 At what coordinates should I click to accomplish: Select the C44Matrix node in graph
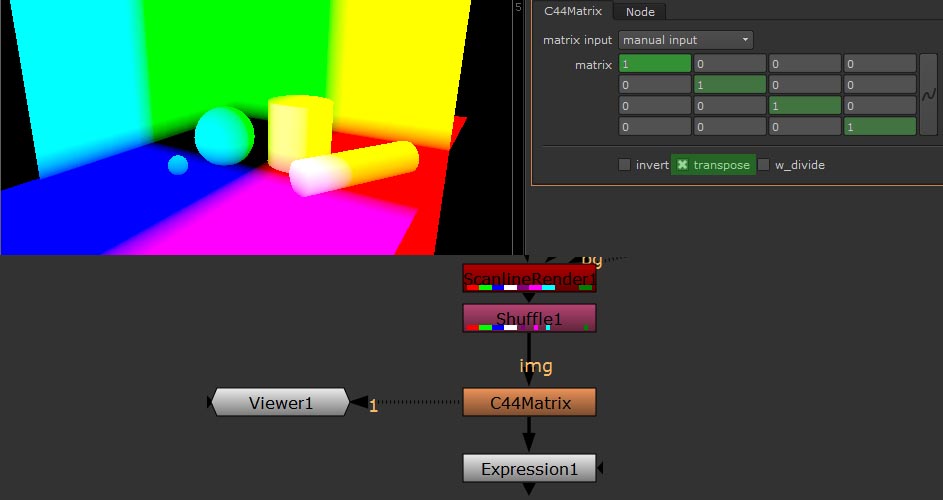tap(530, 403)
